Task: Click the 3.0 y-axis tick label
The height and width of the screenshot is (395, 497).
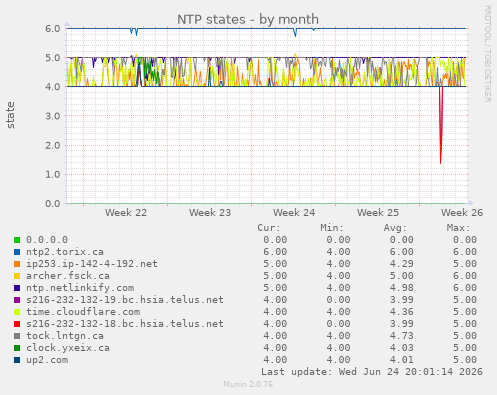Action: [53, 116]
